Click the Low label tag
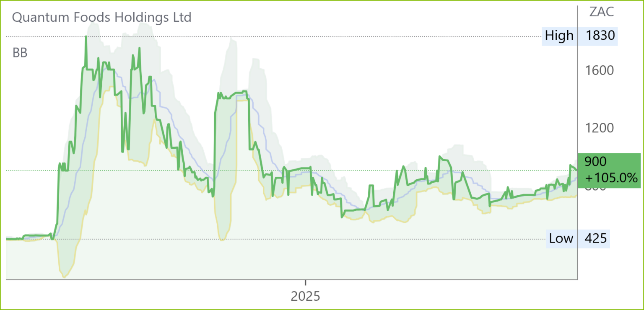This screenshot has height=310, width=644. point(561,239)
